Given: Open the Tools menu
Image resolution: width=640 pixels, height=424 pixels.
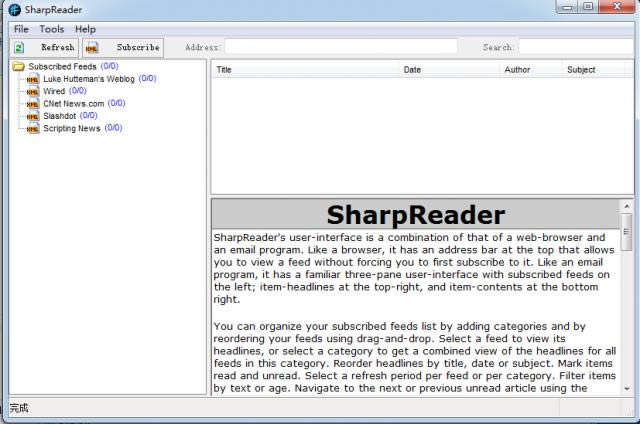Looking at the screenshot, I should click(x=52, y=29).
